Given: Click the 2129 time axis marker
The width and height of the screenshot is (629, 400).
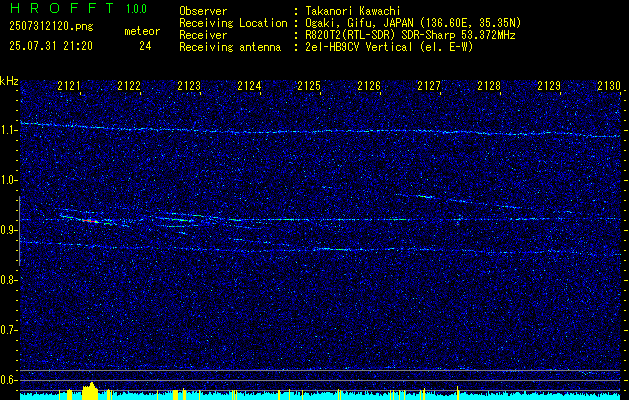Looking at the screenshot, I should click(x=549, y=85).
